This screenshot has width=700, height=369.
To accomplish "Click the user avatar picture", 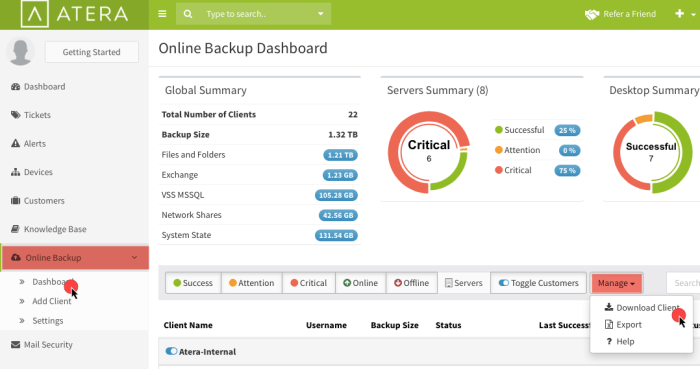I will click(20, 51).
